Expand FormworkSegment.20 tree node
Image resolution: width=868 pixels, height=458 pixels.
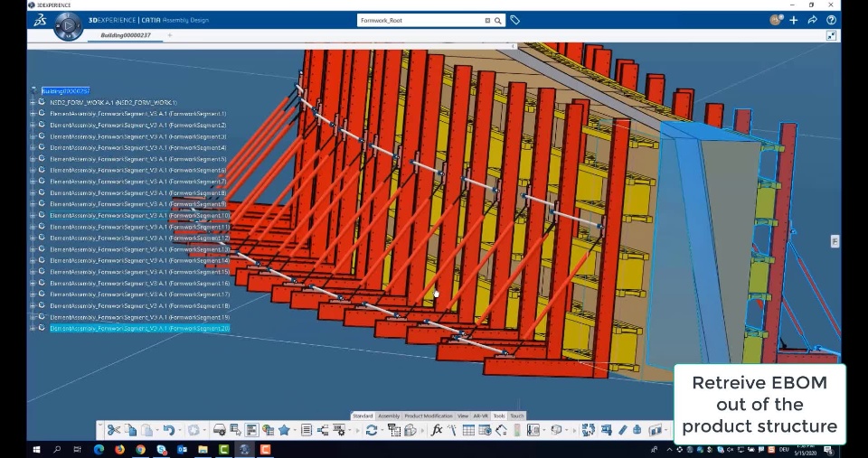[x=33, y=328]
